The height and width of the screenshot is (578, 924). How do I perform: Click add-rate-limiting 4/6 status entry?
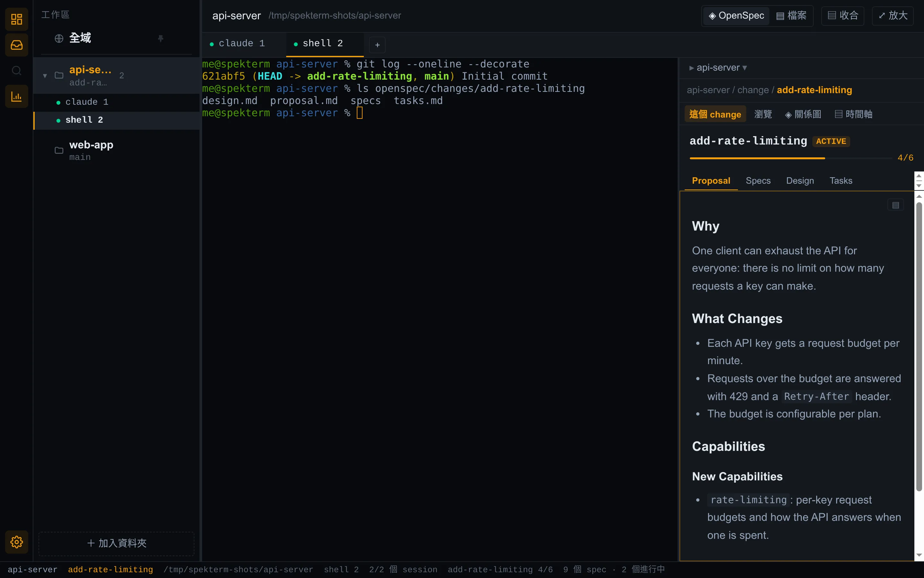click(500, 570)
